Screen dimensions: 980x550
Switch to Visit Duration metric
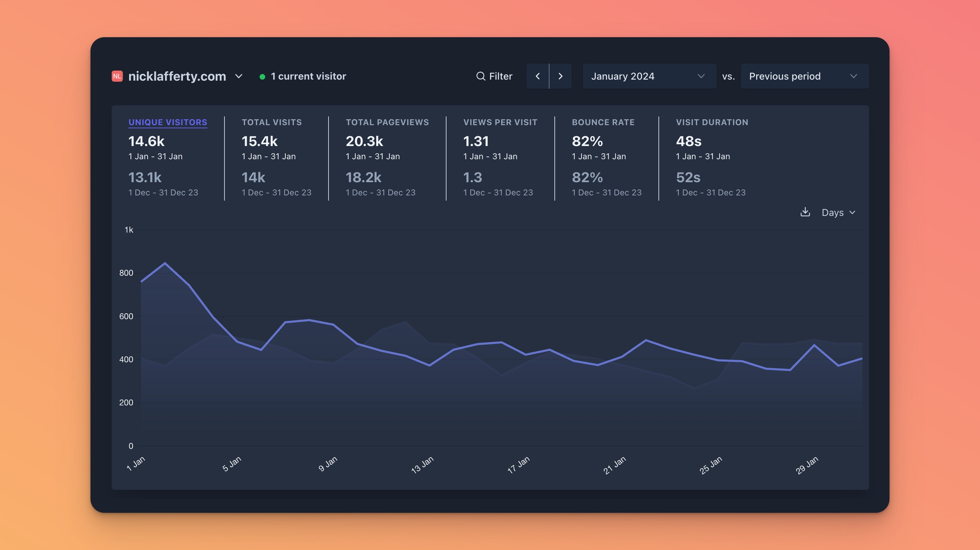712,122
